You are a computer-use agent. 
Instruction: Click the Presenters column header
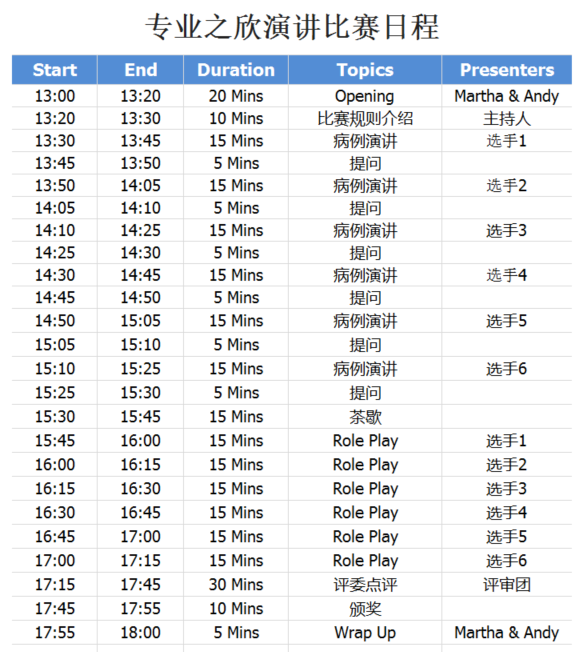pos(507,70)
